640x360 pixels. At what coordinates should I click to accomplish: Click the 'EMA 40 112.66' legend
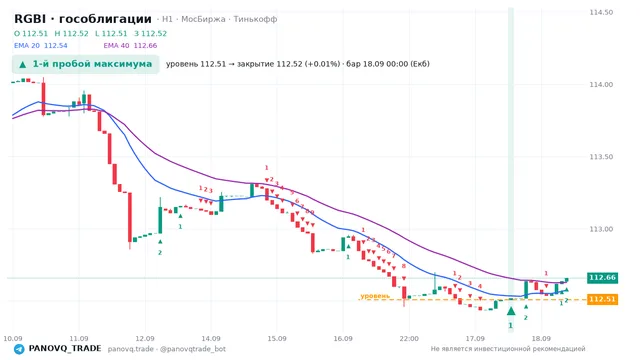[130, 46]
